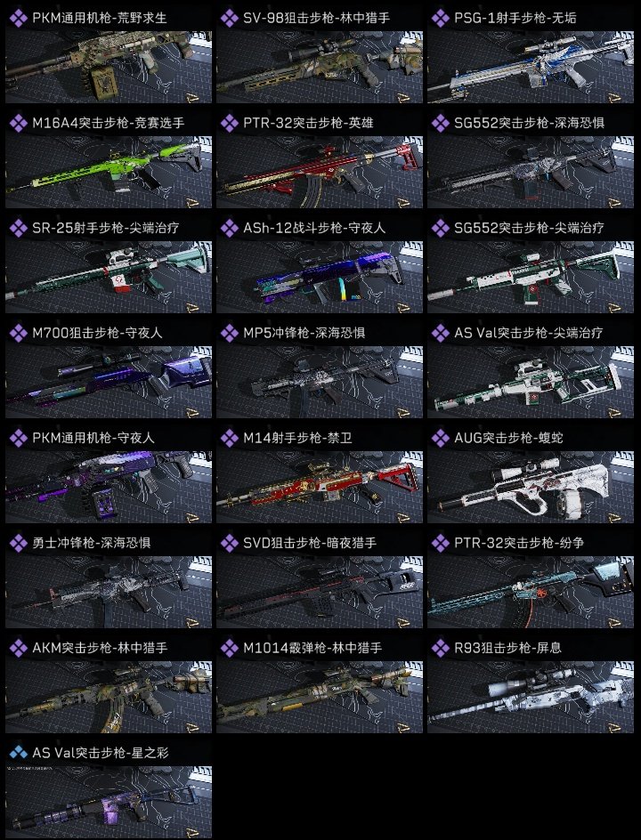Click the purple rarity icon beside PKM通用机枪-荒野求生
The height and width of the screenshot is (840, 641).
18,18
